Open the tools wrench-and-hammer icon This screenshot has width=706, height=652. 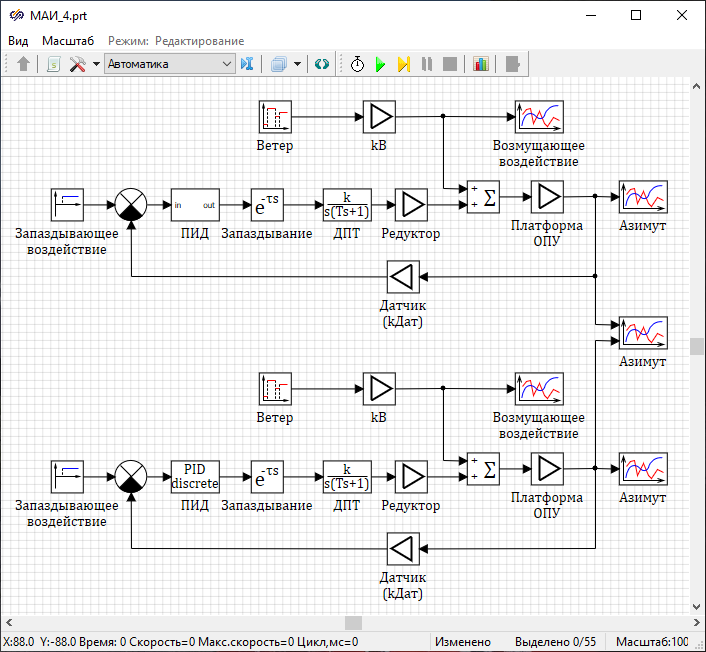77,64
